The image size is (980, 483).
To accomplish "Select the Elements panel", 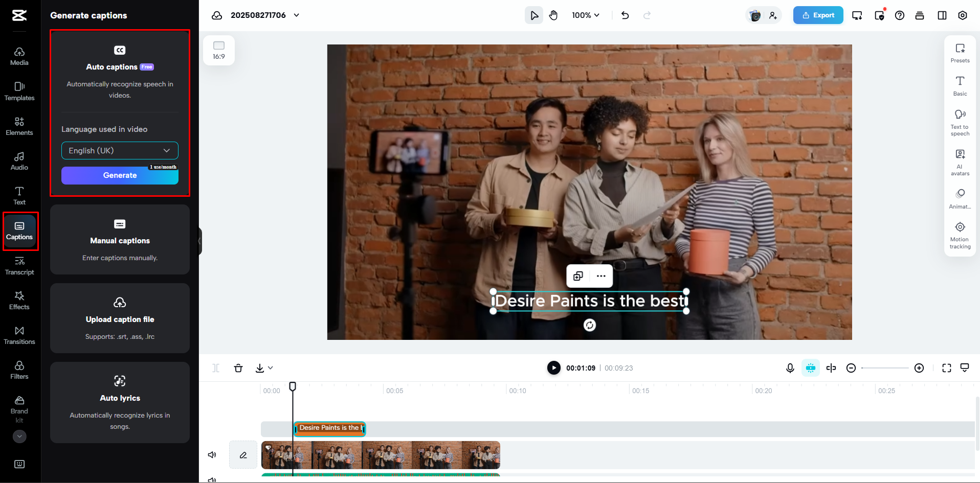I will coord(19,126).
